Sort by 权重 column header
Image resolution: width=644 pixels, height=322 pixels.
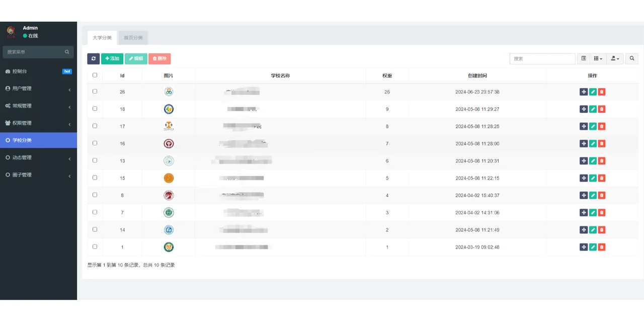point(387,75)
